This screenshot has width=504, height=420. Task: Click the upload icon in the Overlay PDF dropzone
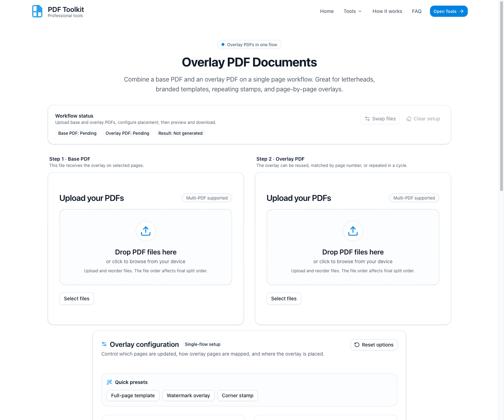[353, 231]
